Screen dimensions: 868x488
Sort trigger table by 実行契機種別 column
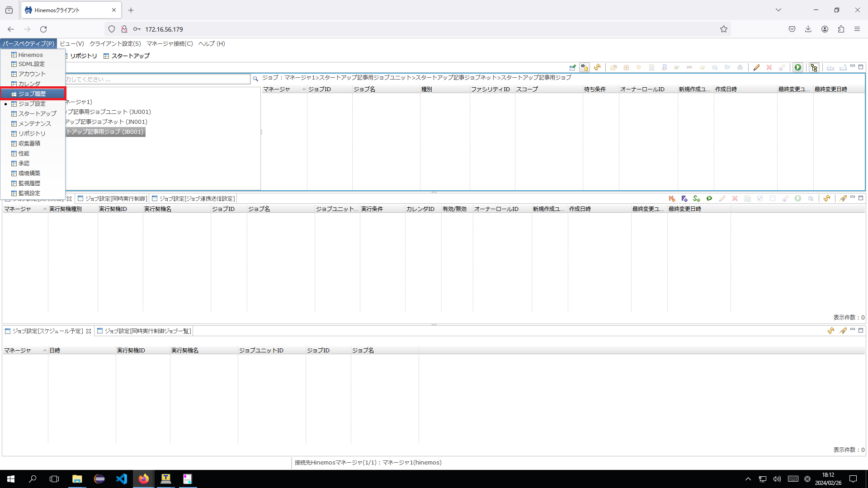(x=73, y=209)
